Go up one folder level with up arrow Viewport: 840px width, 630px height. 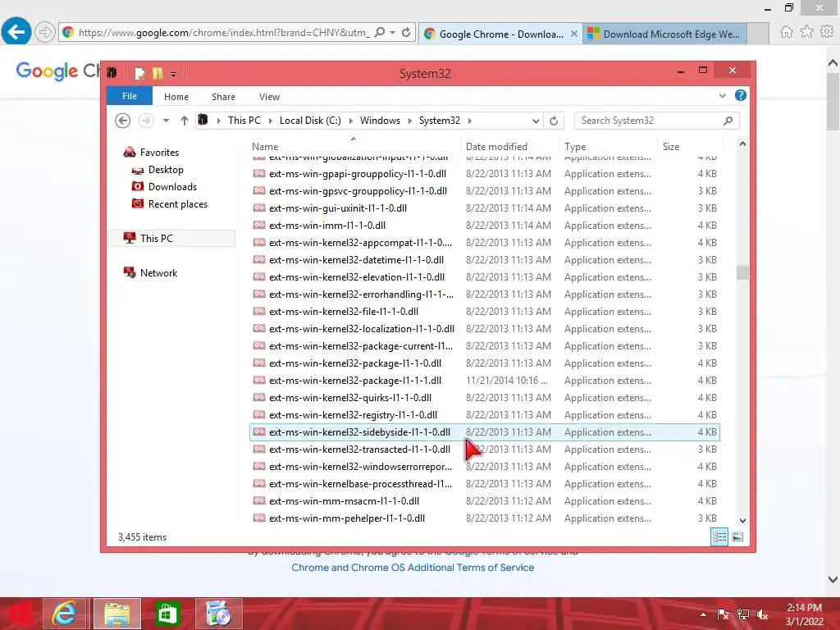coord(185,121)
